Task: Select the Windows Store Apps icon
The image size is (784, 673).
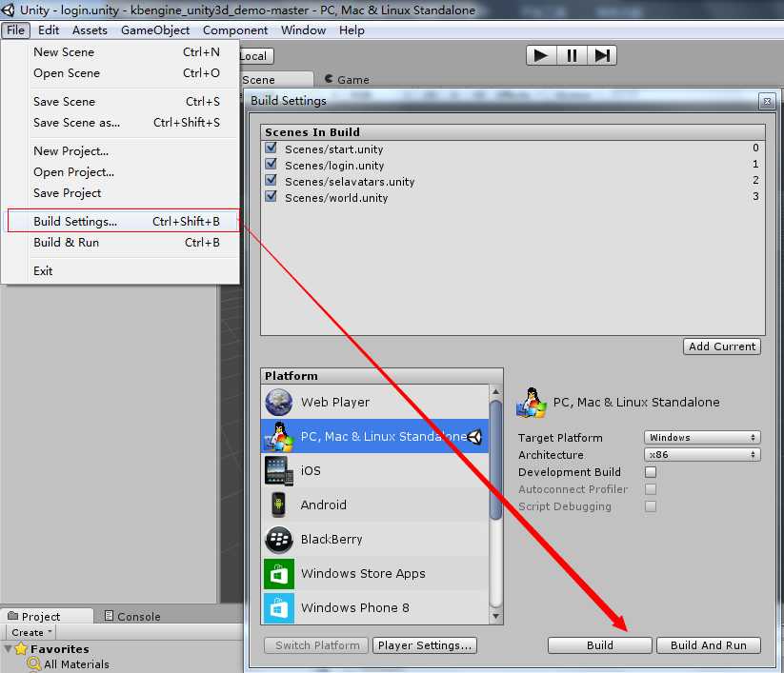Action: 278,574
